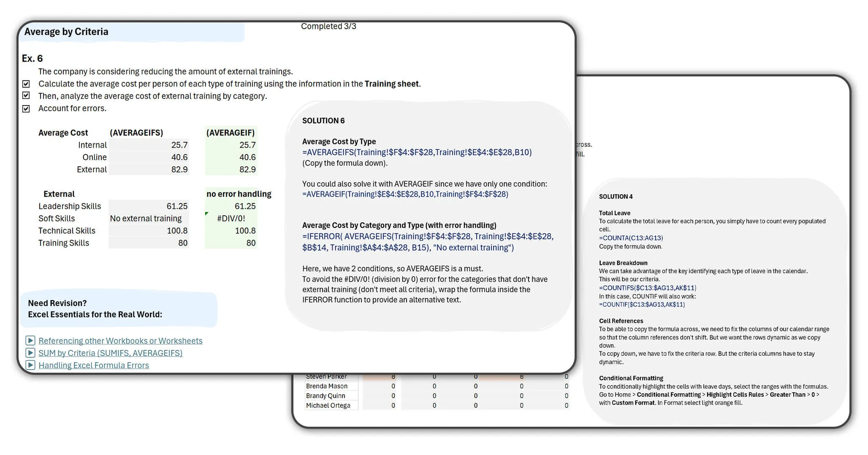
Task: Play the "SUM by Criteria" video icon
Action: [31, 353]
